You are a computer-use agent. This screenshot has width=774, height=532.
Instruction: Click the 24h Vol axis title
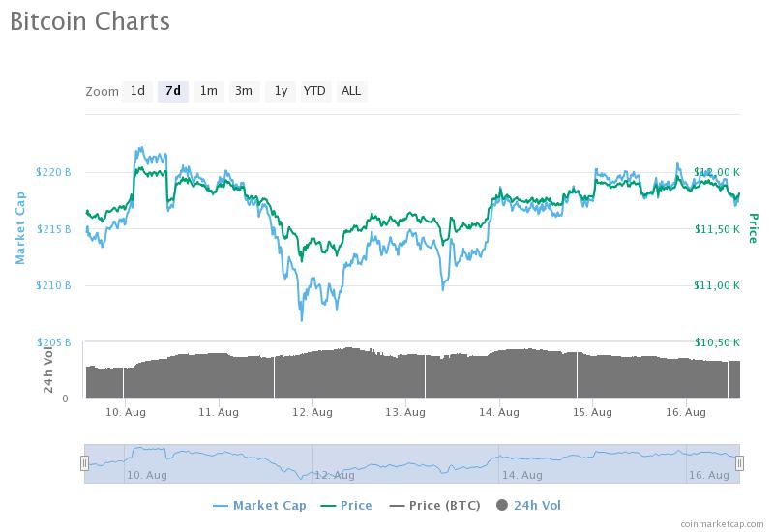(x=47, y=369)
